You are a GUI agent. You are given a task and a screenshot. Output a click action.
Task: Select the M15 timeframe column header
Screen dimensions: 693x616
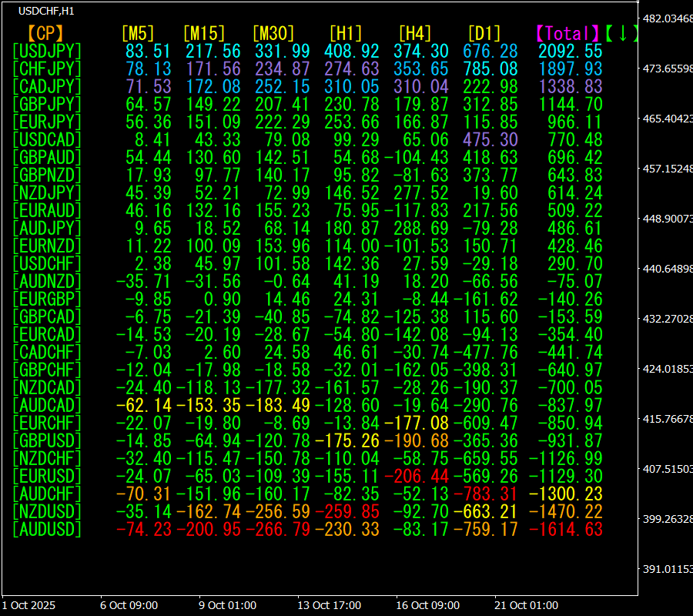[204, 33]
